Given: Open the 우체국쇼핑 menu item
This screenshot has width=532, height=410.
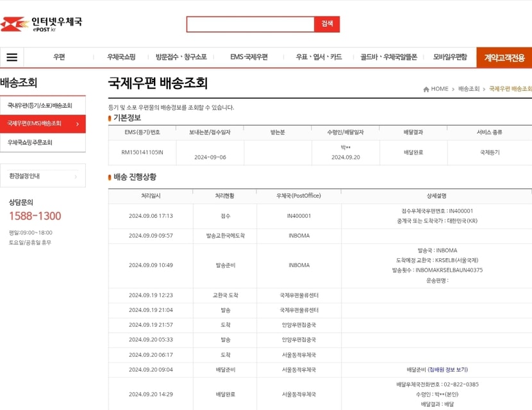Looking at the screenshot, I should [121, 57].
